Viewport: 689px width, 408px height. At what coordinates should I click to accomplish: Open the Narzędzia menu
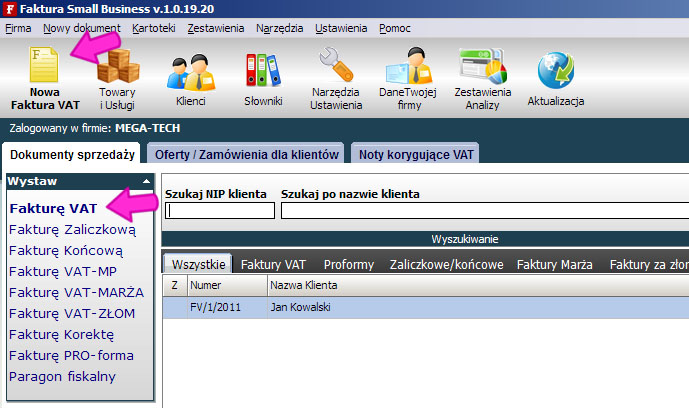tap(279, 29)
